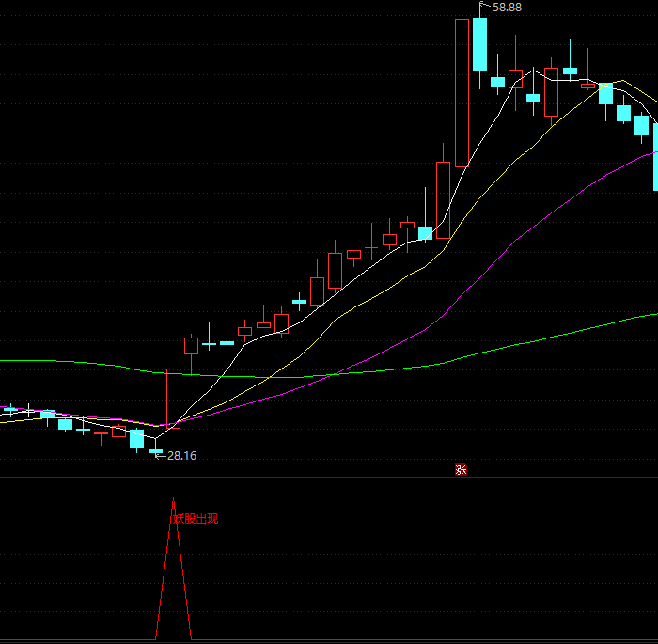This screenshot has height=644, width=658.
Task: Click the 妖股出现 signal label
Action: tap(196, 519)
